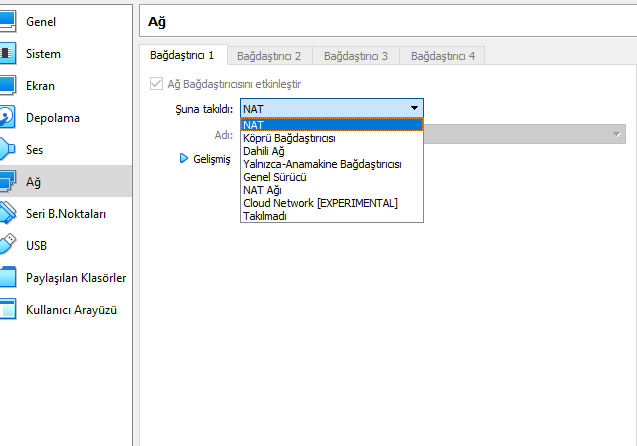The width and height of the screenshot is (637, 446).
Task: Click the USB plug icon
Action: (5, 245)
